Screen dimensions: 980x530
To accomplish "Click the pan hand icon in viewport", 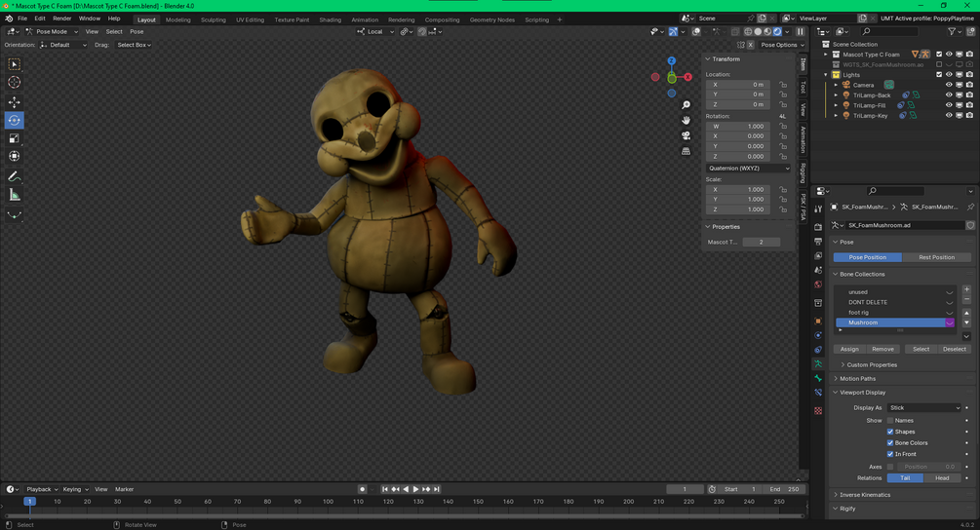I will (686, 120).
